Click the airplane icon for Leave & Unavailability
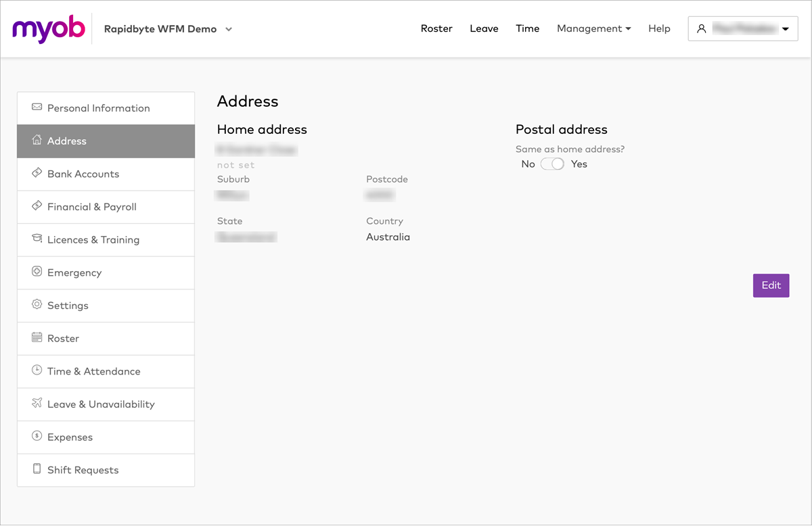This screenshot has height=526, width=812. [37, 404]
